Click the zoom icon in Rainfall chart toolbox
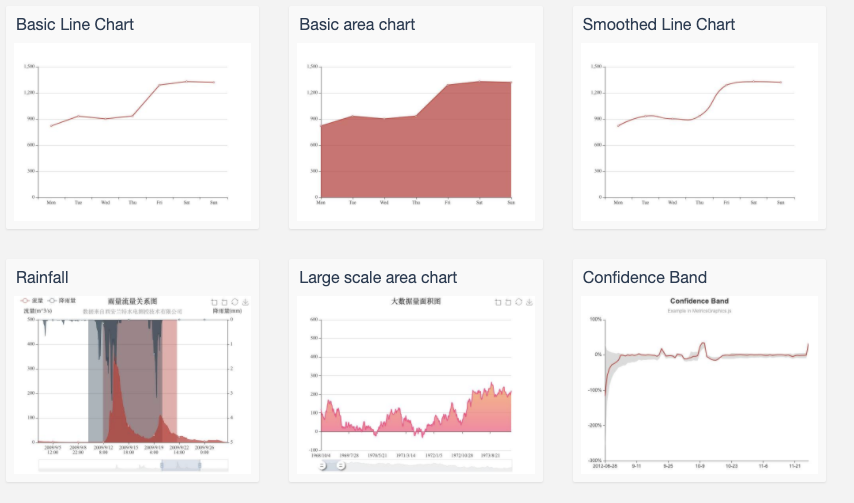Viewport: 854px width, 503px height. (214, 302)
